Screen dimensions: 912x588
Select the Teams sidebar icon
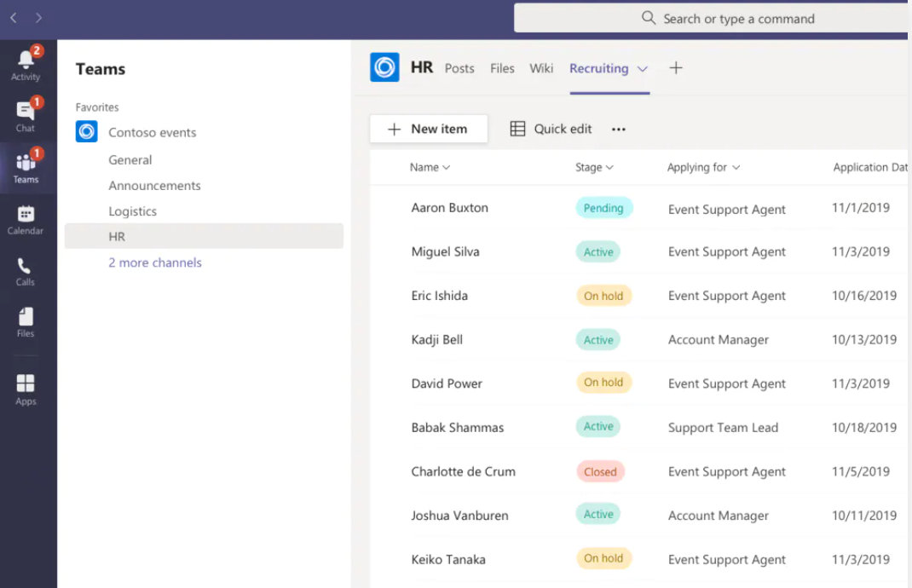(26, 164)
